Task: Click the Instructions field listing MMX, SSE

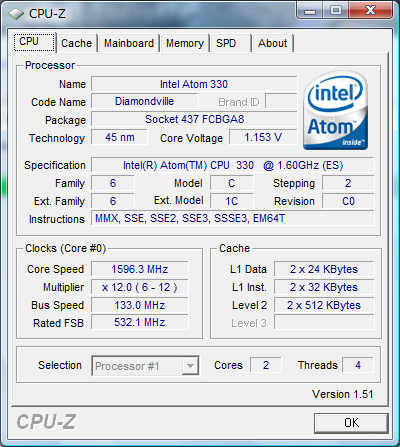Action: pos(233,218)
